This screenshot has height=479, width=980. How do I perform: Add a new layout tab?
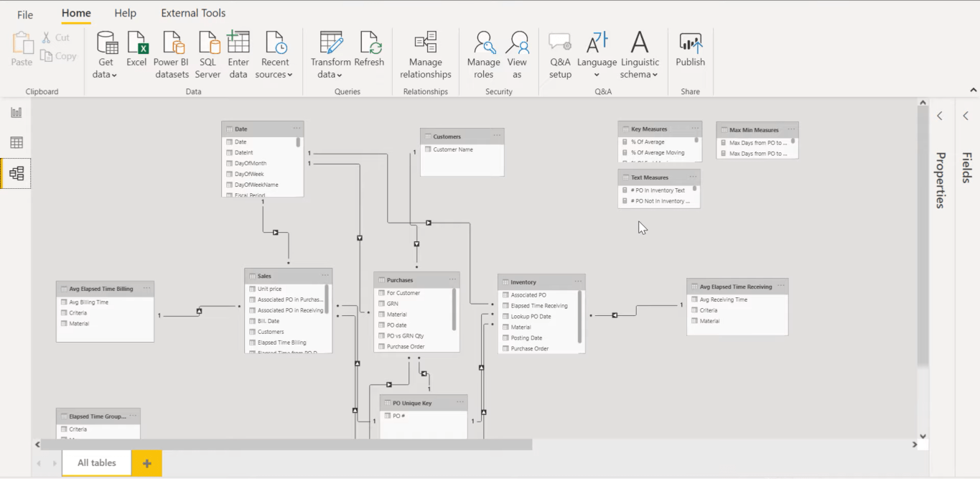pos(147,463)
